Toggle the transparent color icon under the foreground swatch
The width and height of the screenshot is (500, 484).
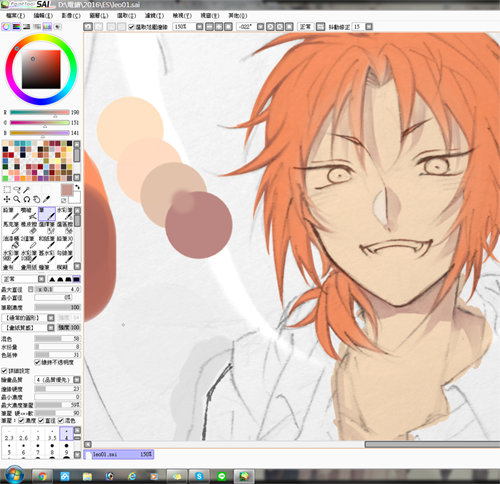point(64,200)
